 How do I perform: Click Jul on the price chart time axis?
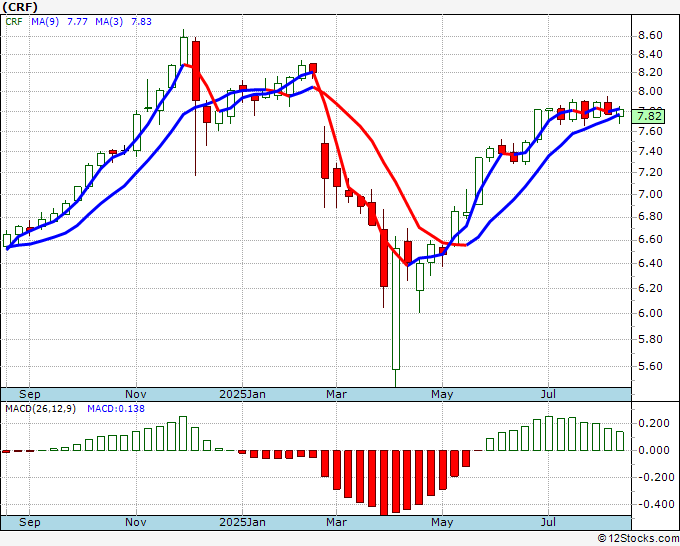[x=549, y=394]
